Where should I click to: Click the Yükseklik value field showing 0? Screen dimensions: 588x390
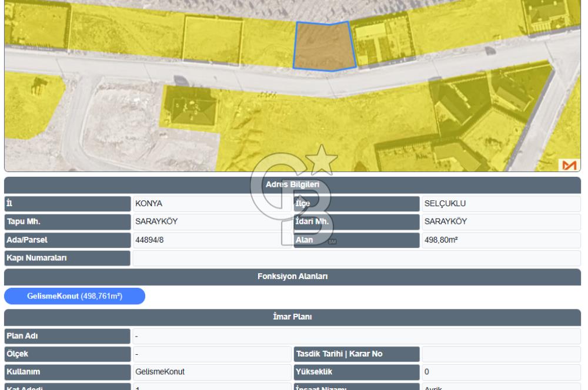click(x=501, y=372)
